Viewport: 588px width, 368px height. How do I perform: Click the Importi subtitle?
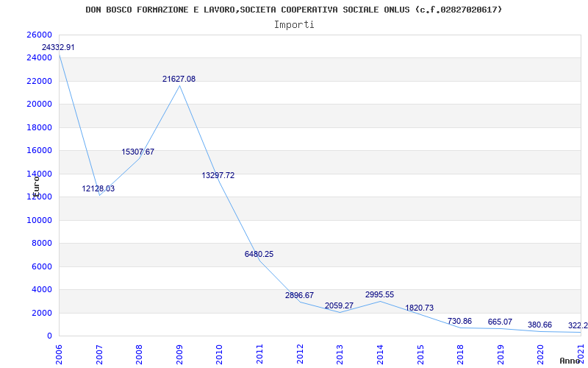click(x=294, y=25)
